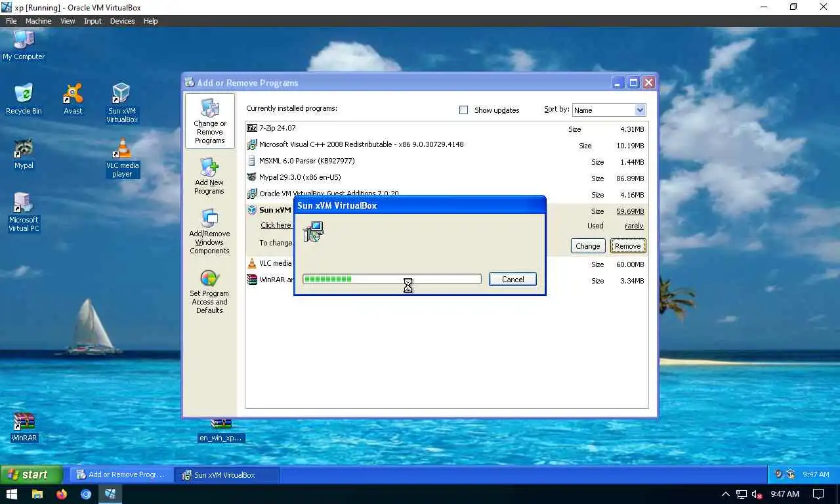Open the Sort by Name dropdown

click(609, 110)
